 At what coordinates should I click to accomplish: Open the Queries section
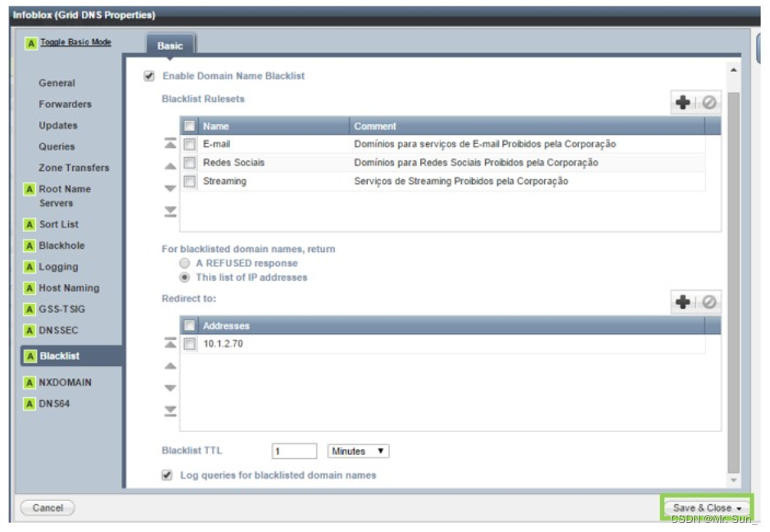coord(57,147)
